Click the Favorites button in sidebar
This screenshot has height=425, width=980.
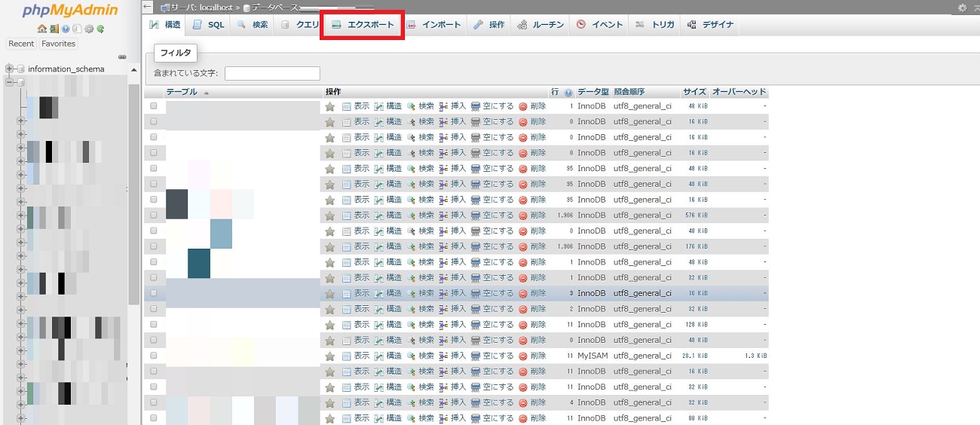[x=58, y=44]
